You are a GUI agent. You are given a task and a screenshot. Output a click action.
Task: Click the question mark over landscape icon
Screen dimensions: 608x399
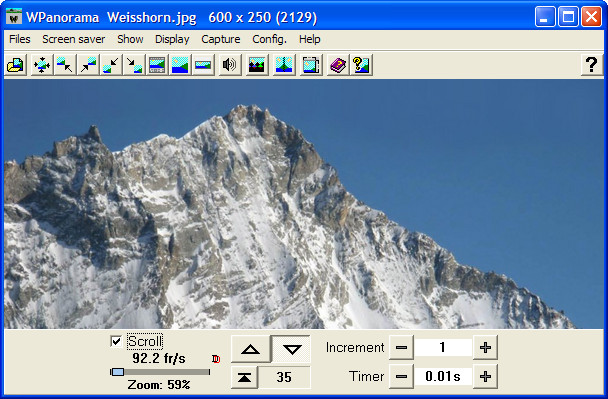tap(361, 65)
